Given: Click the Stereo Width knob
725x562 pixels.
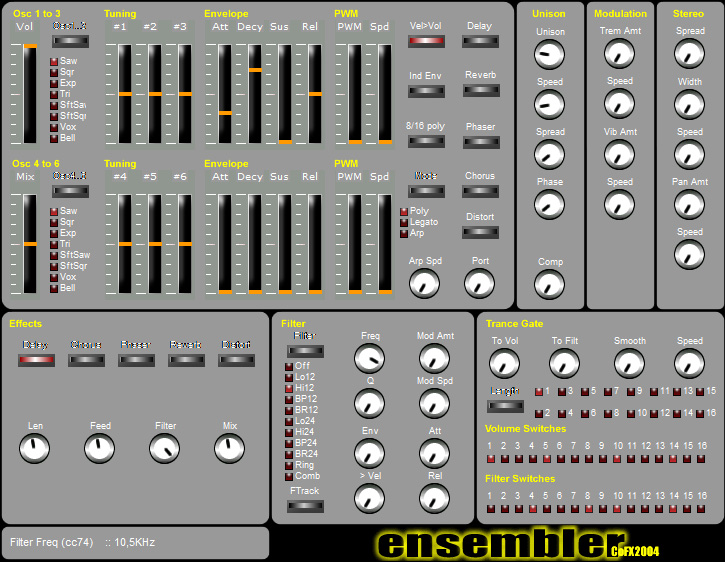Looking at the screenshot, I should point(689,104).
